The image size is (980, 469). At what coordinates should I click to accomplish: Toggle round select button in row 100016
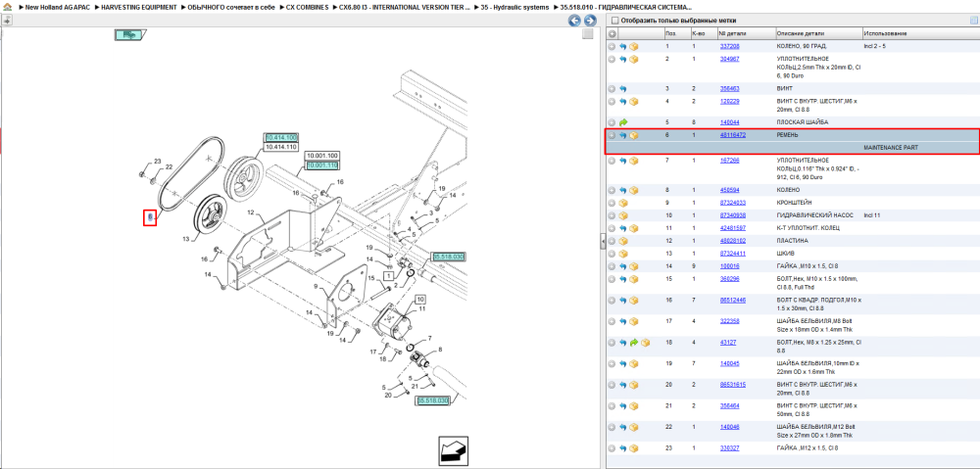(x=612, y=266)
